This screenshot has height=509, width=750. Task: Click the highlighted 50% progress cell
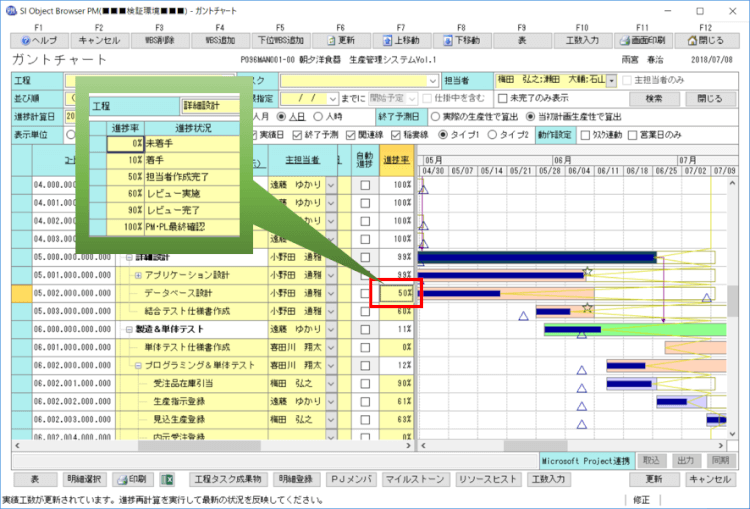[x=397, y=293]
